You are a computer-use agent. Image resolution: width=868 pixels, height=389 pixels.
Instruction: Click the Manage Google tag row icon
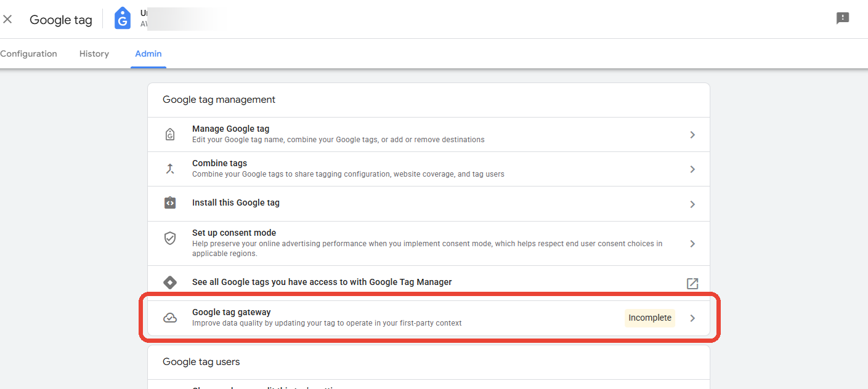click(170, 134)
